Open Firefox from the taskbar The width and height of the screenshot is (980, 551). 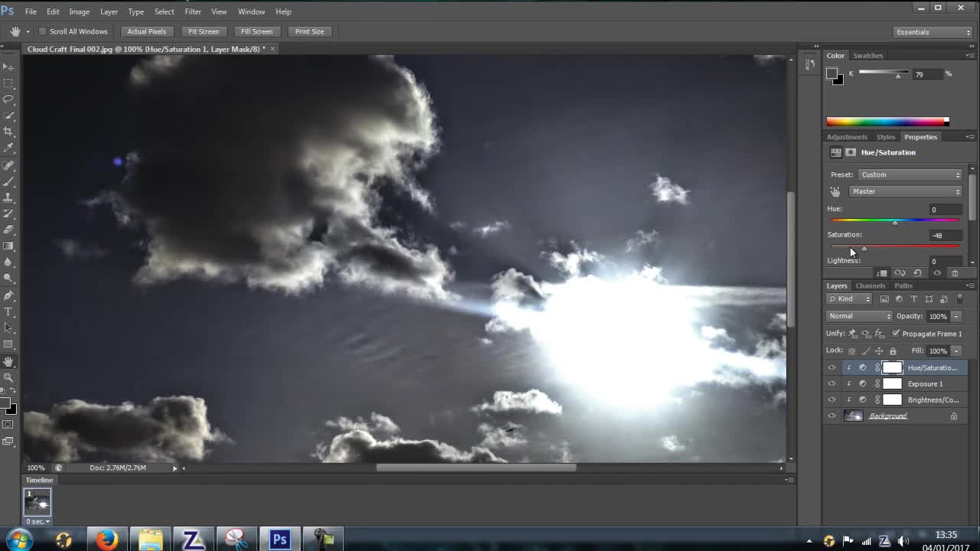click(106, 540)
